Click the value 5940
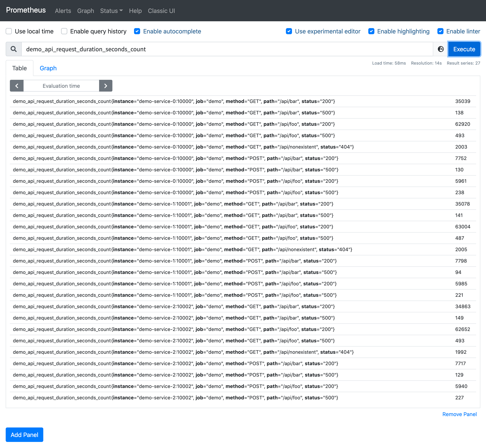This screenshot has width=486, height=448. click(461, 386)
